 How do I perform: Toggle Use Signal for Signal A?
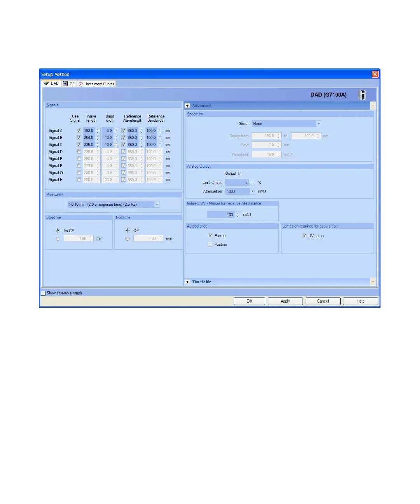[79, 131]
